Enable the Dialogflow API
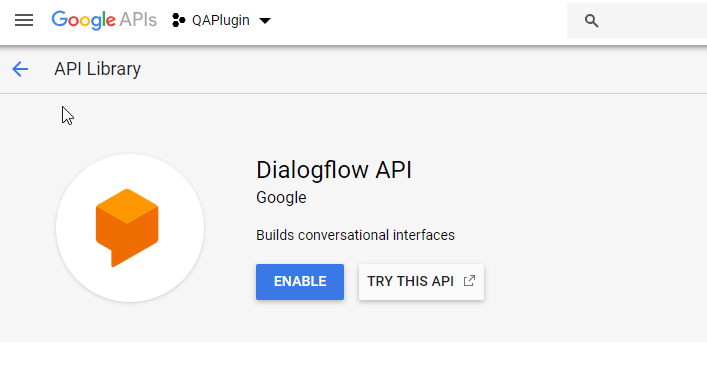707x374 pixels. 300,282
